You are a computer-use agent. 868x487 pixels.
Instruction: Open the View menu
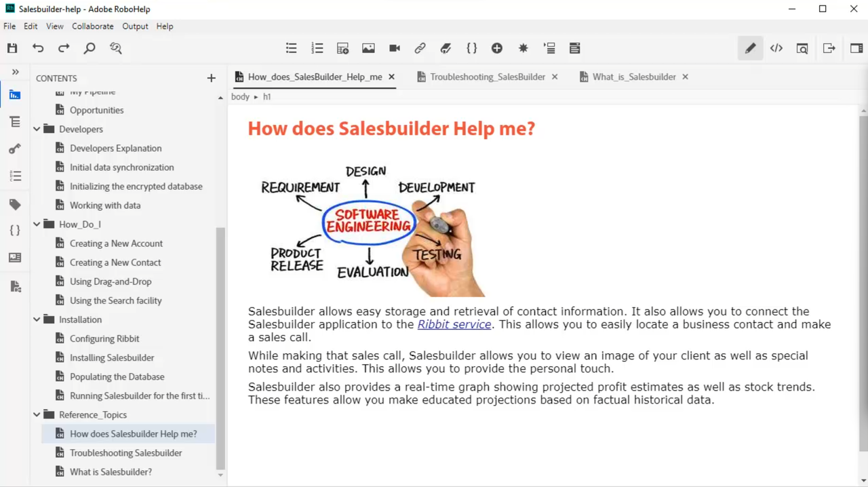(55, 26)
